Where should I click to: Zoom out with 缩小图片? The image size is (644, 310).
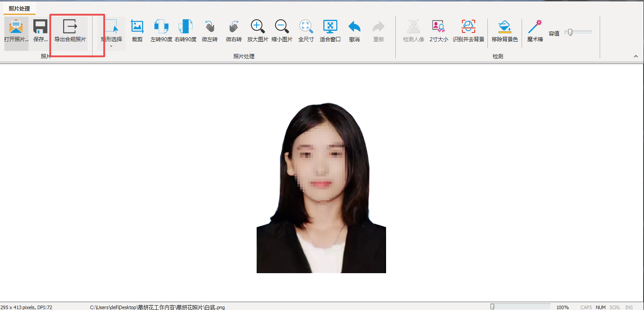pos(282,31)
